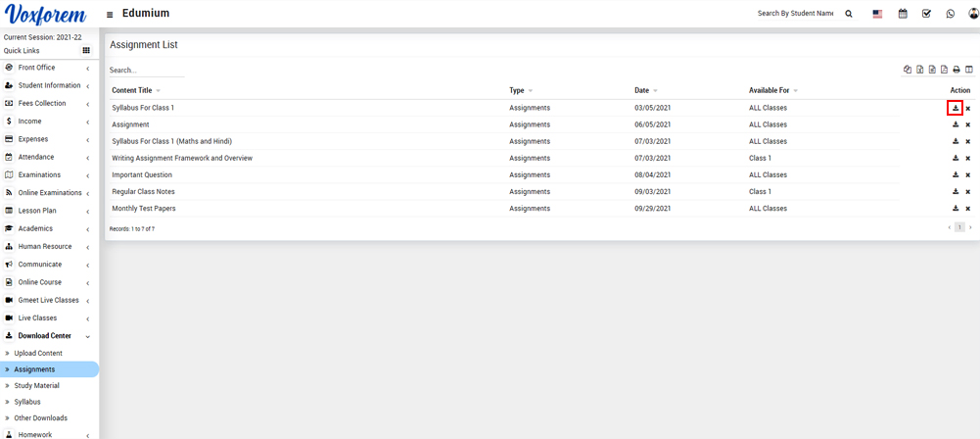
Task: Click the print icon above the table
Action: pyautogui.click(x=957, y=70)
